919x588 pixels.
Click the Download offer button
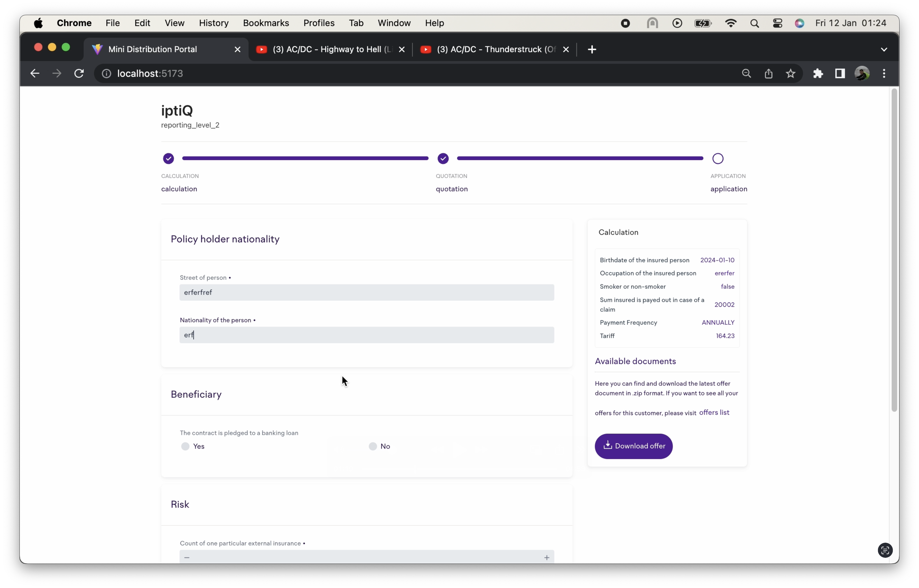tap(633, 446)
